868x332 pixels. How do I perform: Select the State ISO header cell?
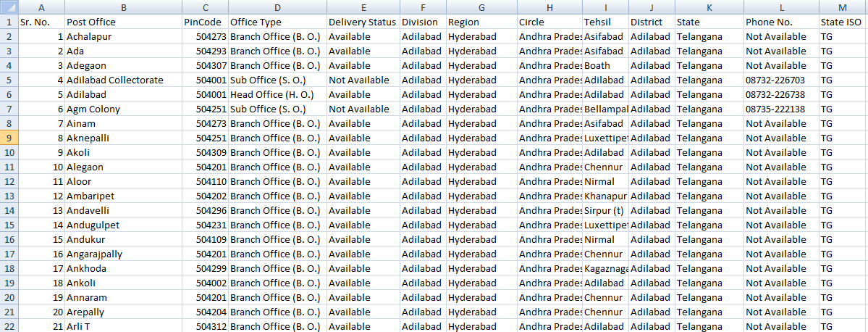[x=843, y=22]
